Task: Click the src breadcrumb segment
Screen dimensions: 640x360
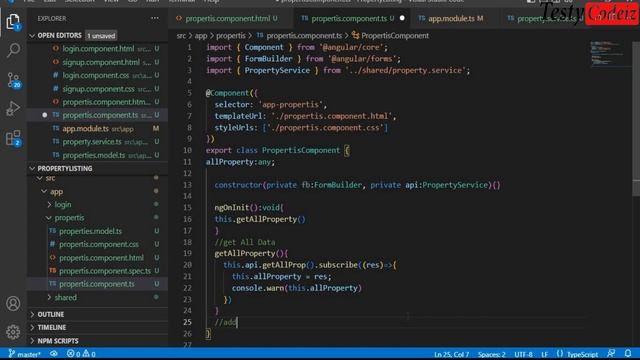Action: [181, 36]
